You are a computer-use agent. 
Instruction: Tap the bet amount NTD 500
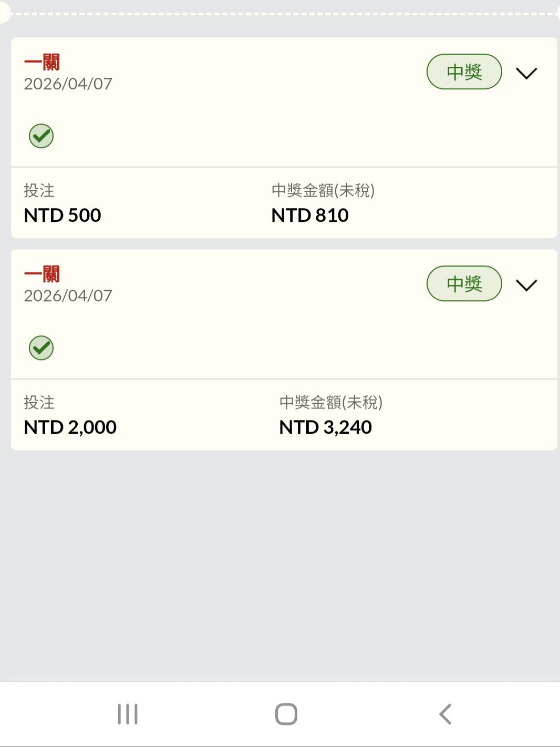pyautogui.click(x=63, y=215)
